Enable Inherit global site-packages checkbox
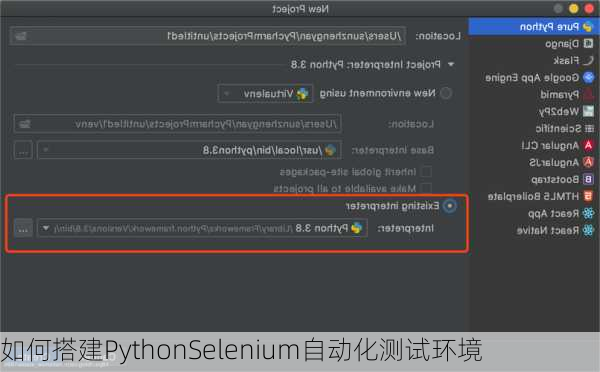This screenshot has width=600, height=372. pyautogui.click(x=426, y=172)
